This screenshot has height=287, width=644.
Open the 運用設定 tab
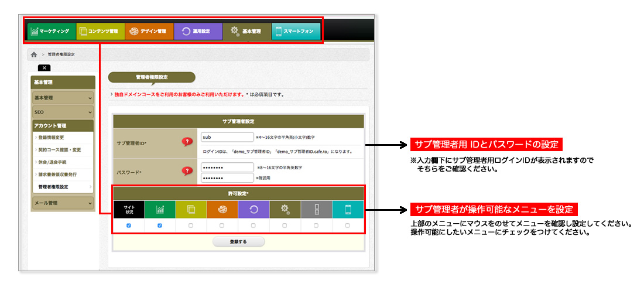click(198, 31)
